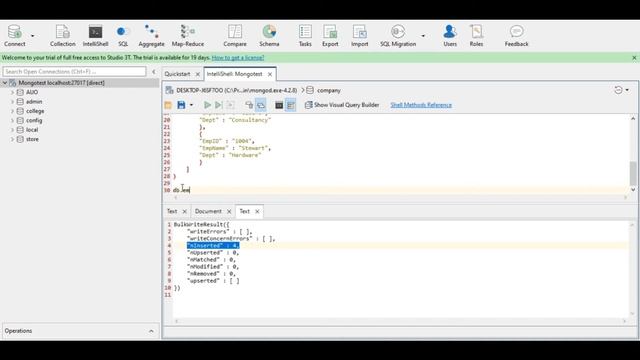
Task: Click the highlighted nInserted line in results
Action: (213, 245)
